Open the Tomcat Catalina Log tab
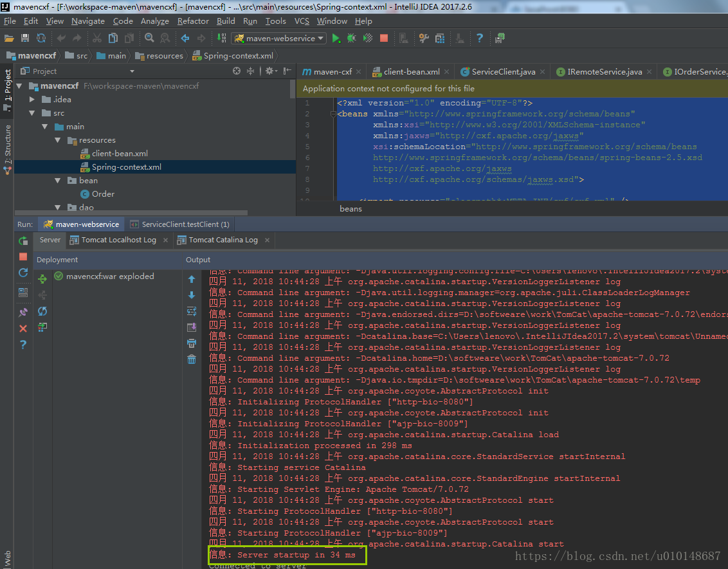The width and height of the screenshot is (728, 569). [x=223, y=240]
